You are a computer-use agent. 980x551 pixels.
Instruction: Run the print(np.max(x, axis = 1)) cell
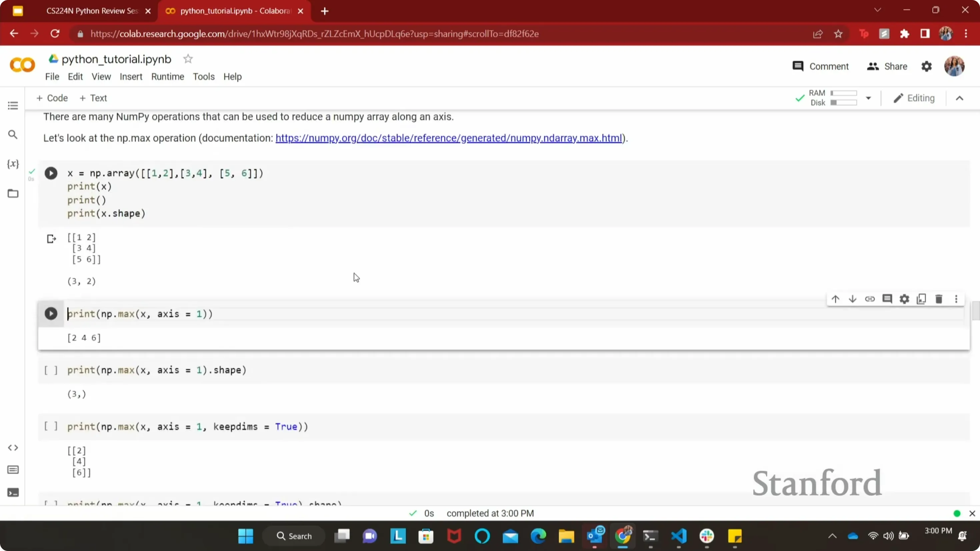click(51, 314)
